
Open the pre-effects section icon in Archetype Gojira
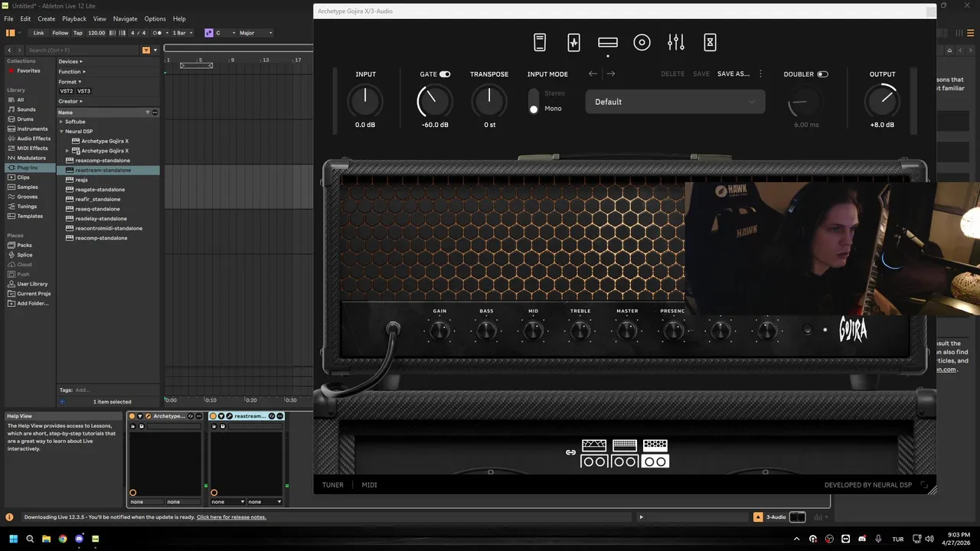click(x=573, y=43)
